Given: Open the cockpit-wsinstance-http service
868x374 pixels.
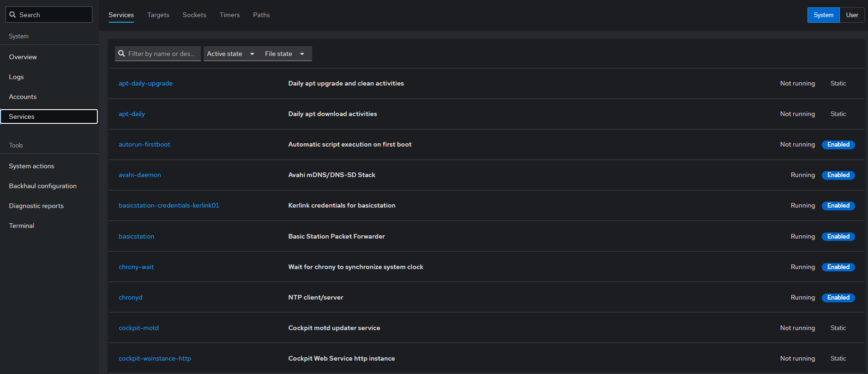Looking at the screenshot, I should pyautogui.click(x=155, y=358).
